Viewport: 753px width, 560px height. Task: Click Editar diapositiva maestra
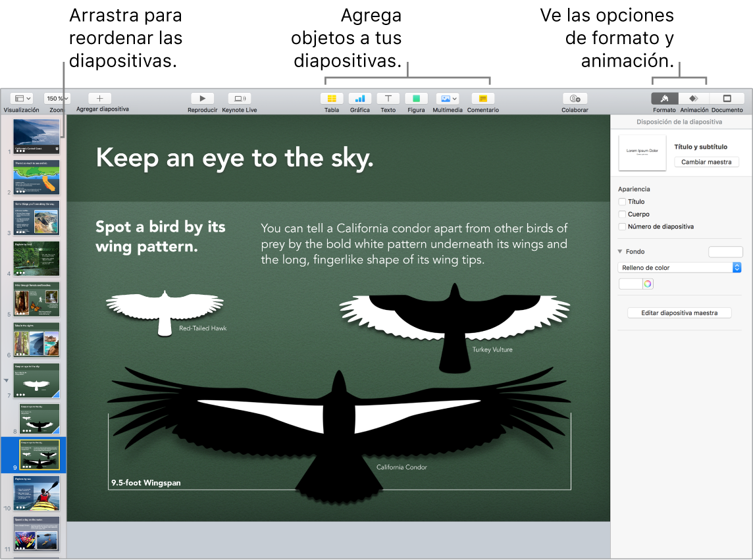tap(679, 313)
